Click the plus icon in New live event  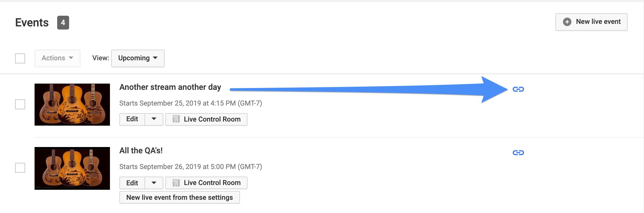567,22
